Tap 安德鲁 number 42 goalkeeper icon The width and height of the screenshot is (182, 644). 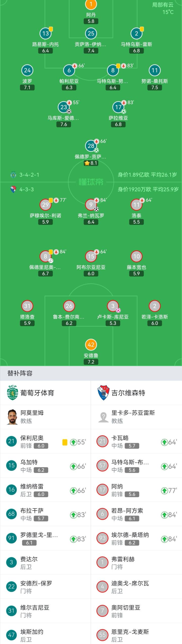coord(91,345)
